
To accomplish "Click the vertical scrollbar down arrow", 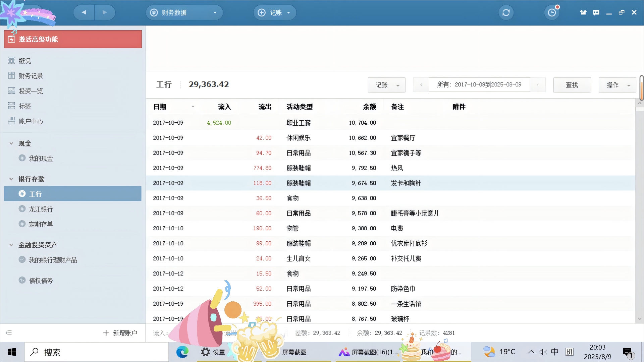I will tap(640, 319).
